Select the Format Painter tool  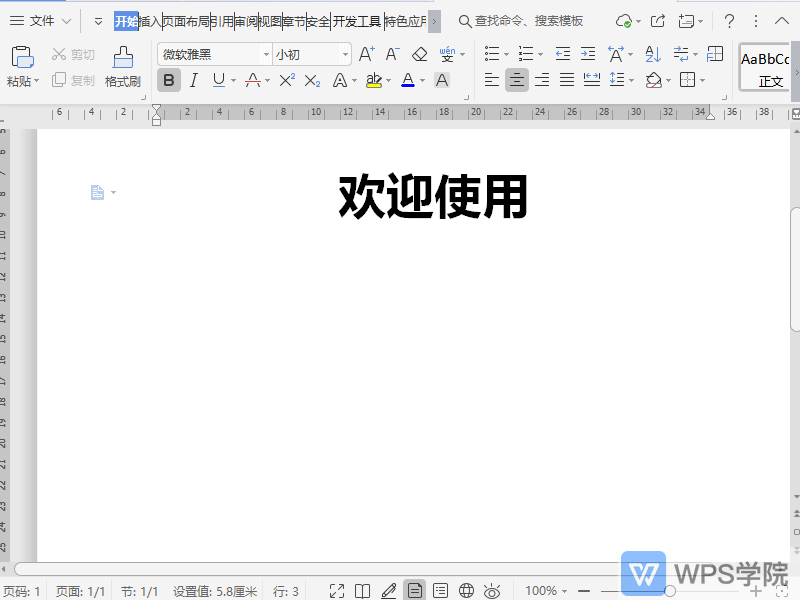click(122, 68)
